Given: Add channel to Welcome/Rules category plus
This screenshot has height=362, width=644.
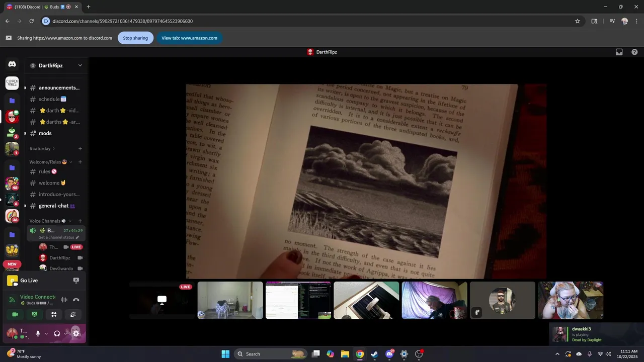Looking at the screenshot, I should point(80,162).
